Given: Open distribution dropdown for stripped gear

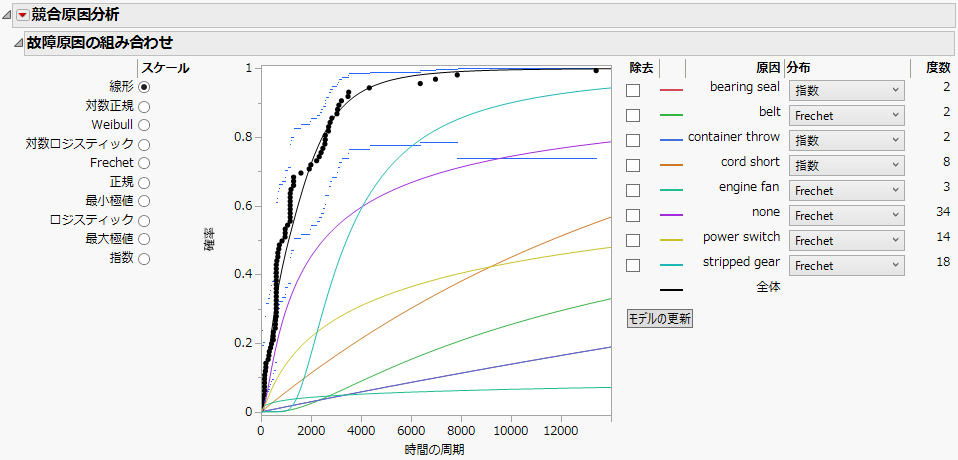Looking at the screenshot, I should click(847, 266).
